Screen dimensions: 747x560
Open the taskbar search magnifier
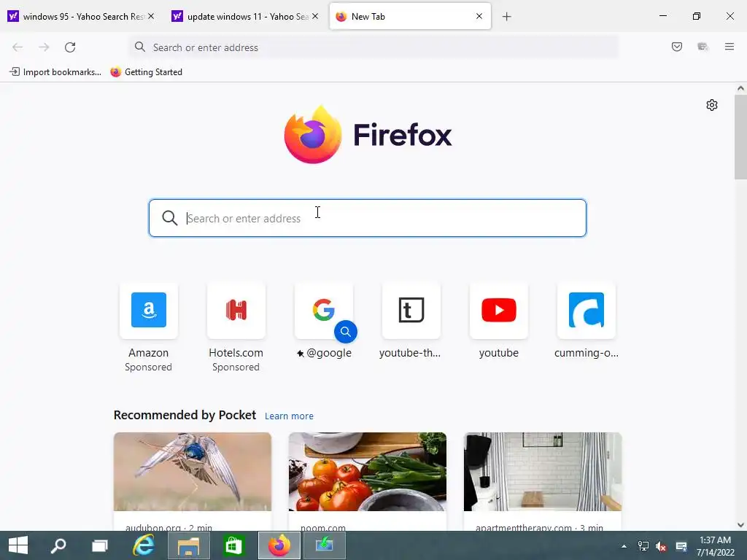(58, 545)
